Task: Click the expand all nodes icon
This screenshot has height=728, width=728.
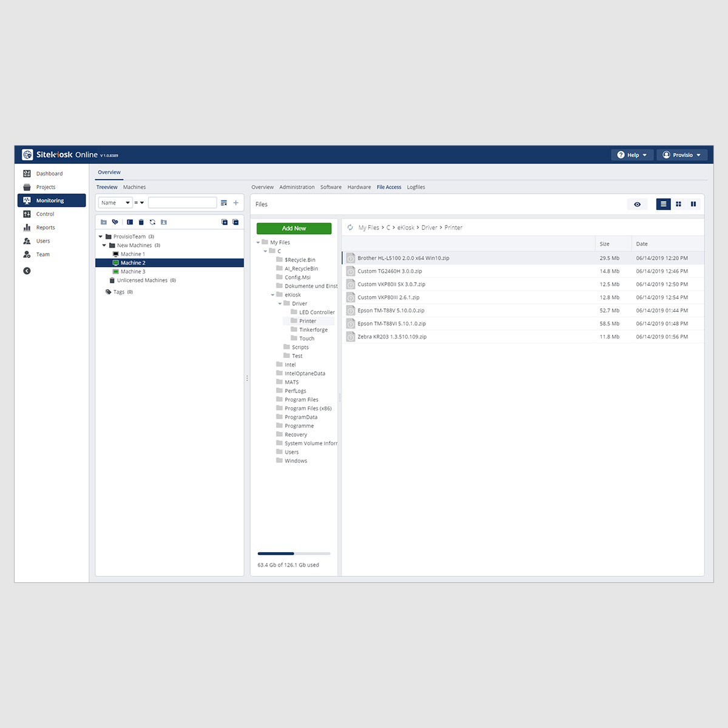Action: pyautogui.click(x=224, y=222)
